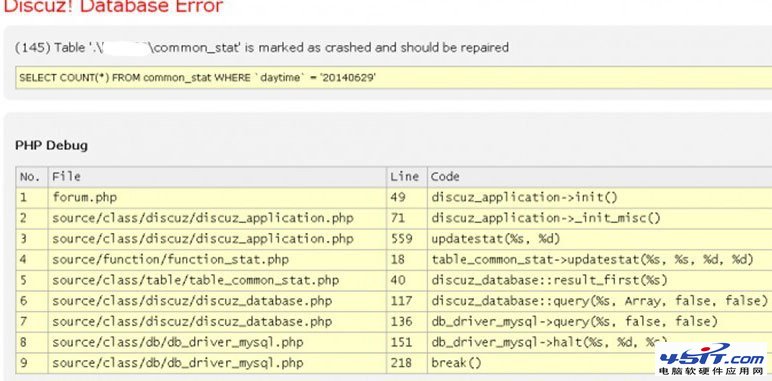The width and height of the screenshot is (772, 381).
Task: Click 'discuz_application->init()' code cell
Action: 600,197
